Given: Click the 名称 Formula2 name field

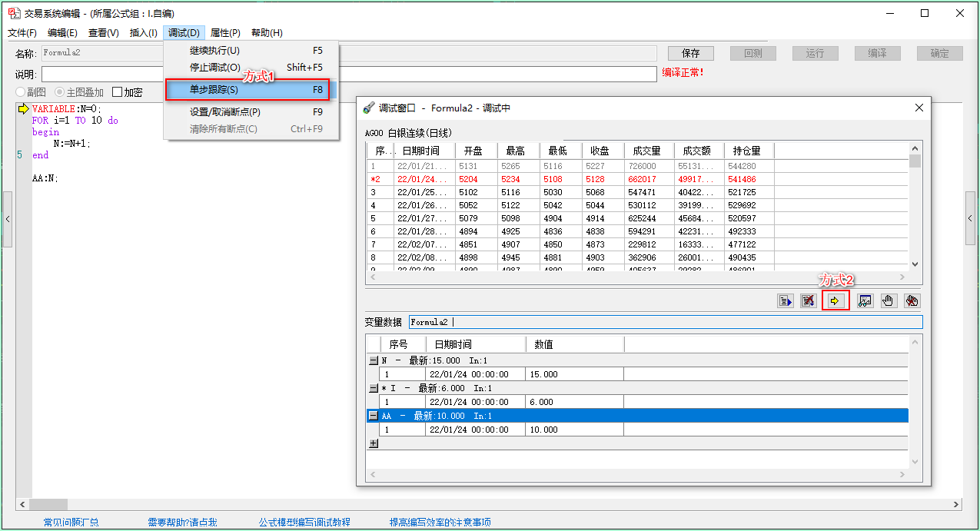Looking at the screenshot, I should coord(349,53).
